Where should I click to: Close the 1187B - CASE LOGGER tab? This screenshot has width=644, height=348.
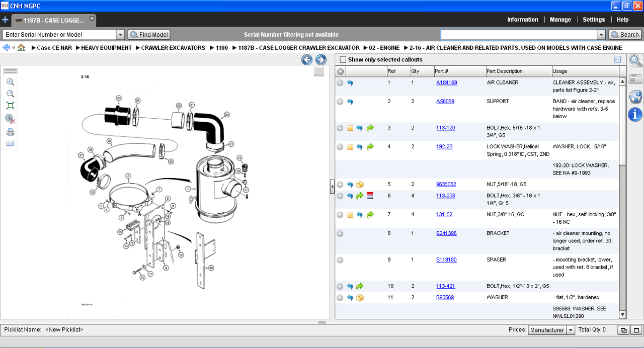click(x=92, y=18)
